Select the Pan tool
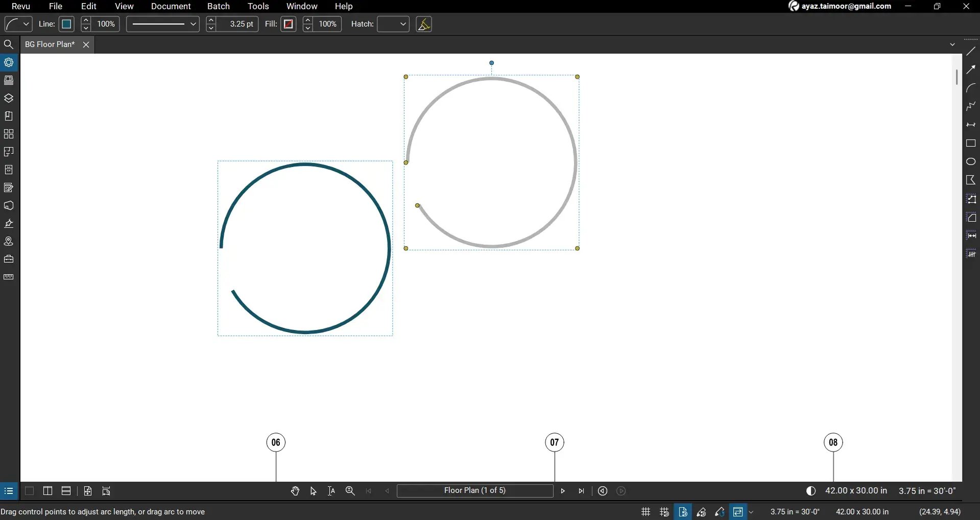Screen dimensions: 980x520 point(295,491)
